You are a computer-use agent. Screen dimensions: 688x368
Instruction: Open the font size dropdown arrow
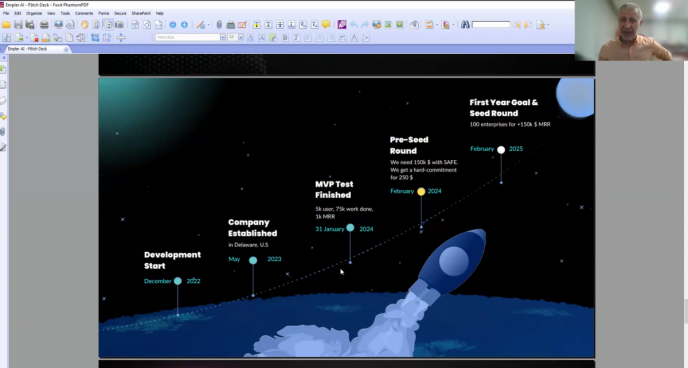click(240, 38)
